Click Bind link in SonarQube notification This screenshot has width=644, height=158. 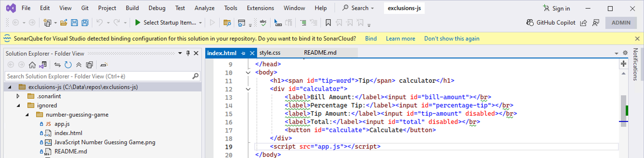tap(371, 39)
